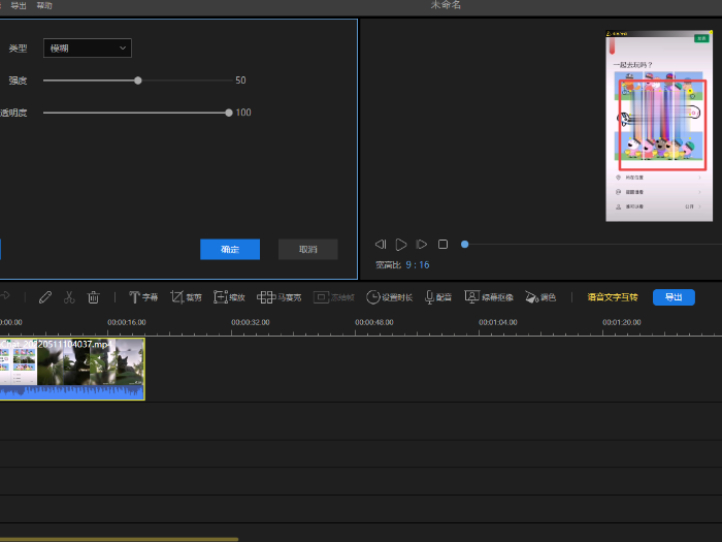Click the 冻结帧 freeze frame tool

pos(334,297)
